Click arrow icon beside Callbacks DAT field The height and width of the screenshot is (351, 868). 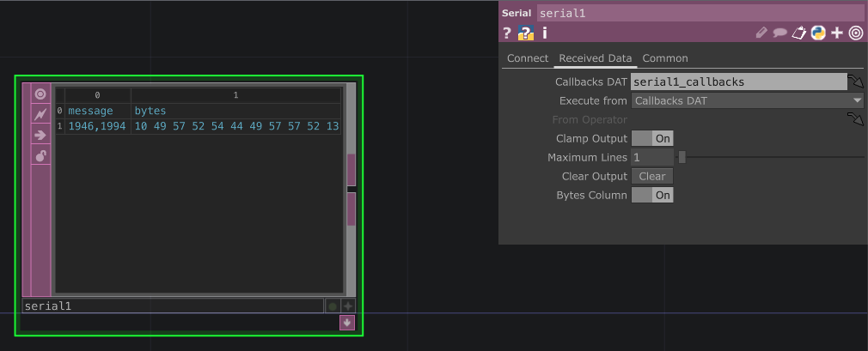click(x=855, y=82)
